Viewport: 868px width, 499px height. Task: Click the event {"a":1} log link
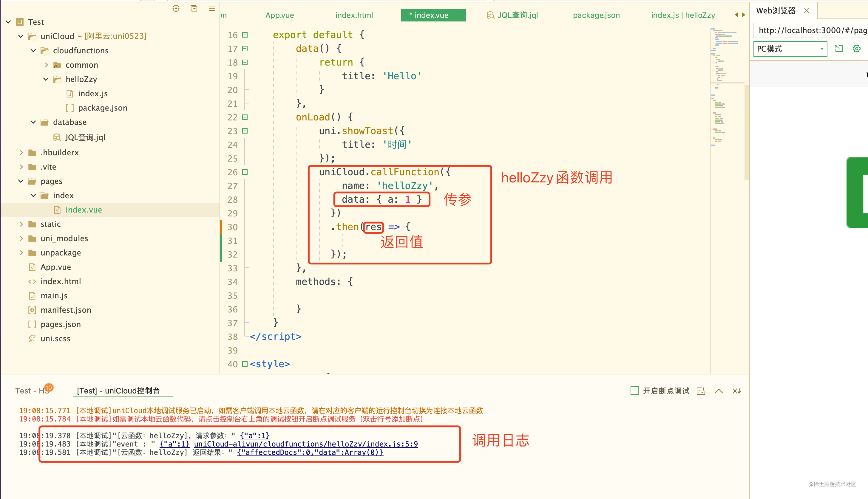point(174,444)
